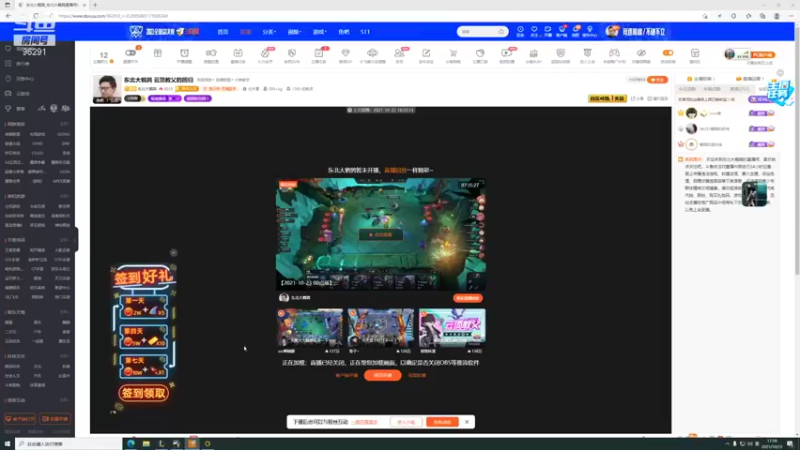
Task: Click the mouse icon in the left sidebar
Action: [x=8, y=79]
